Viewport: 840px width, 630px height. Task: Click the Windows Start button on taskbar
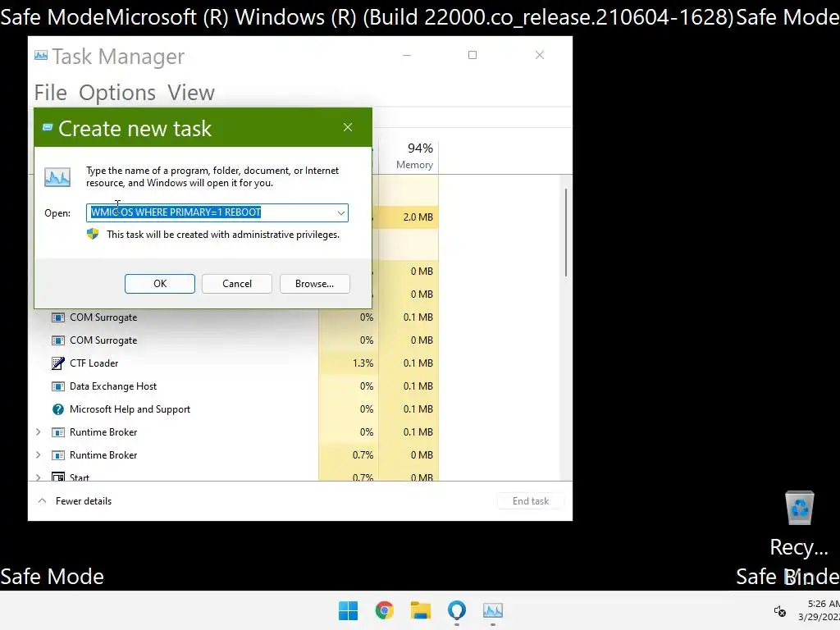coord(348,610)
